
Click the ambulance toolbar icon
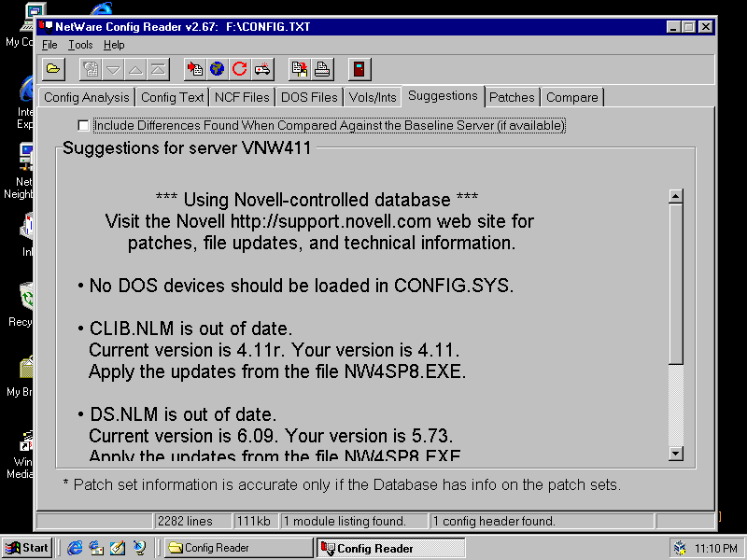(x=263, y=69)
